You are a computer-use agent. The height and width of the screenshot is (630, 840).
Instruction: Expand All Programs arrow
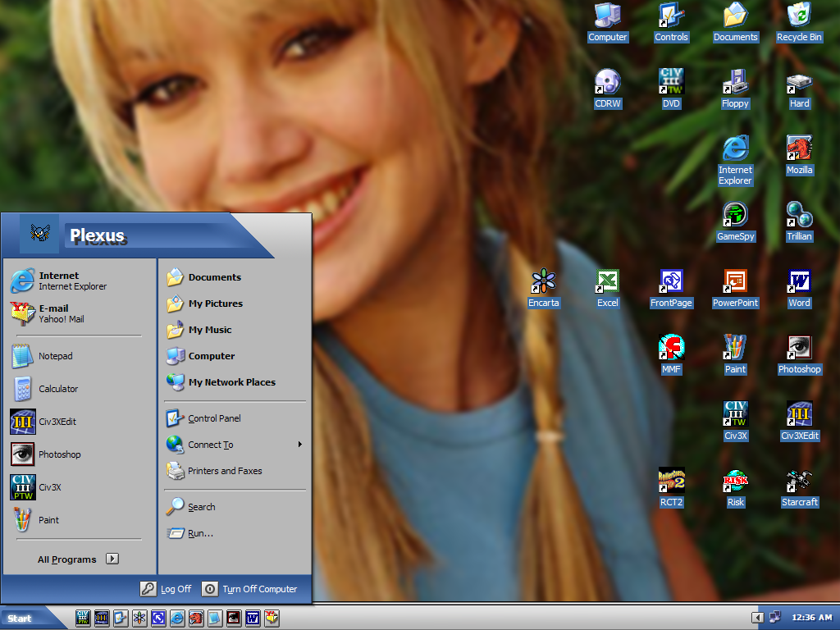pyautogui.click(x=112, y=559)
